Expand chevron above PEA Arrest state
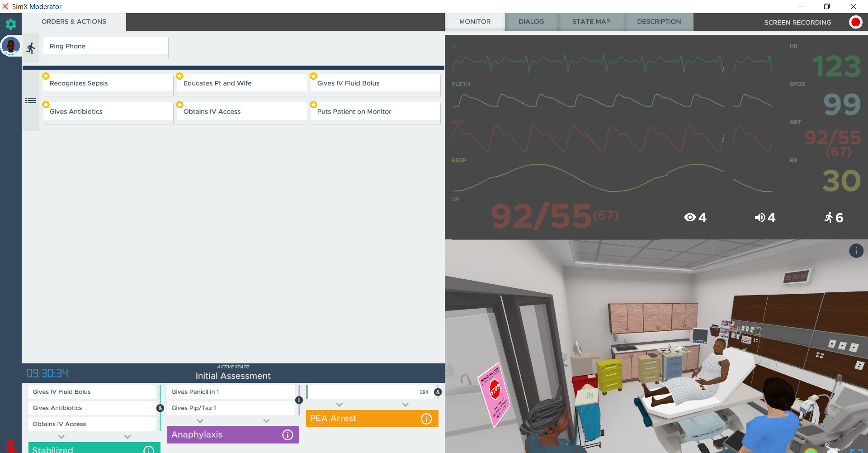 pyautogui.click(x=340, y=405)
